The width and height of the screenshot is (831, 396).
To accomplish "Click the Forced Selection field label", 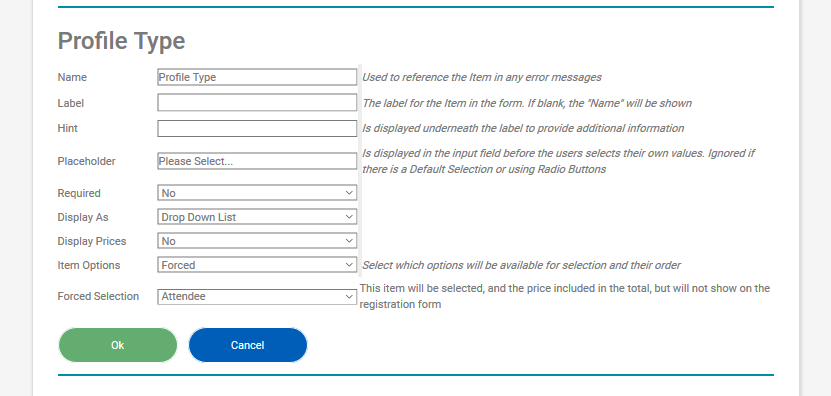I will coord(98,296).
